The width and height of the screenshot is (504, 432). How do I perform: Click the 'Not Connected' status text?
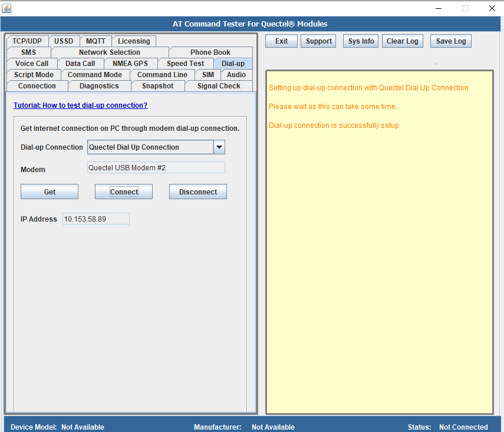463,427
